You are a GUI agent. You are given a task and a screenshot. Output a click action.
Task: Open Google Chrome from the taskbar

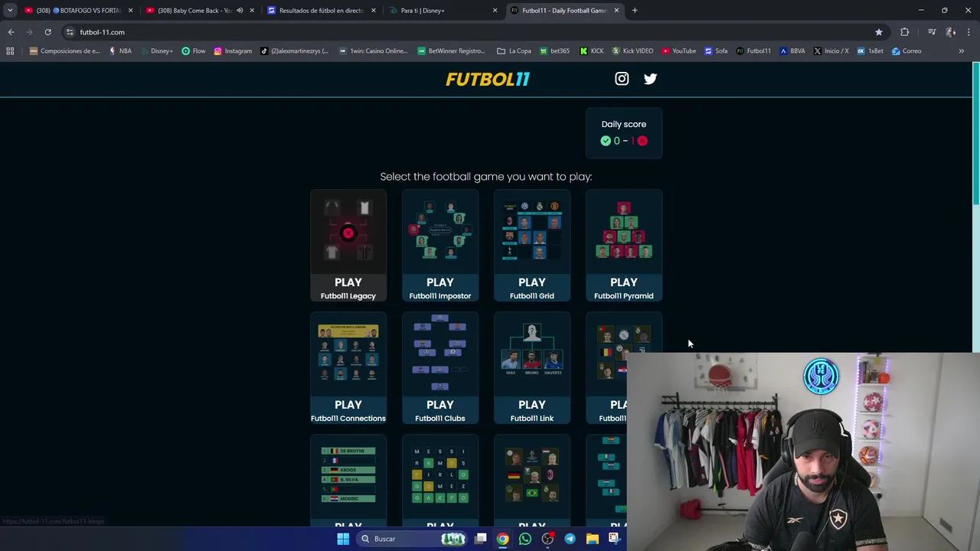click(502, 539)
